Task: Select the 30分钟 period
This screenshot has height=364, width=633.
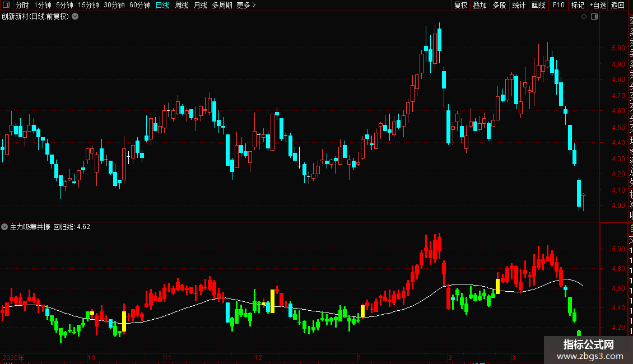Action: pyautogui.click(x=114, y=5)
